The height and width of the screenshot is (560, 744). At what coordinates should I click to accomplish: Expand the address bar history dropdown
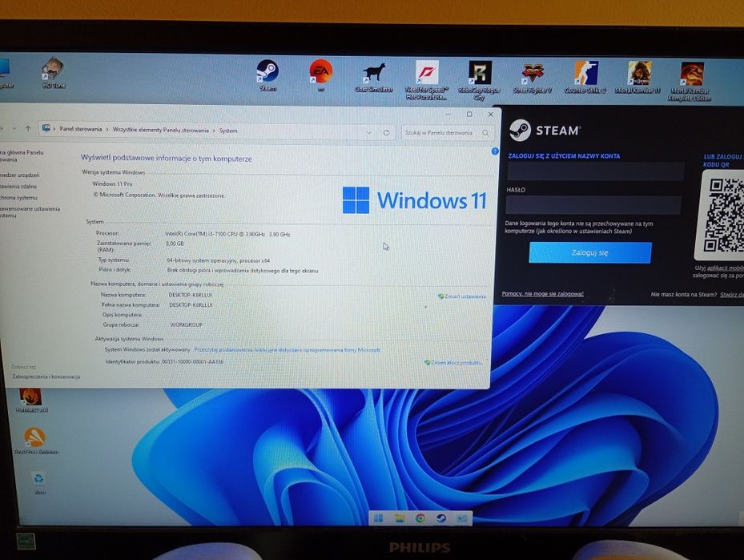pos(368,133)
